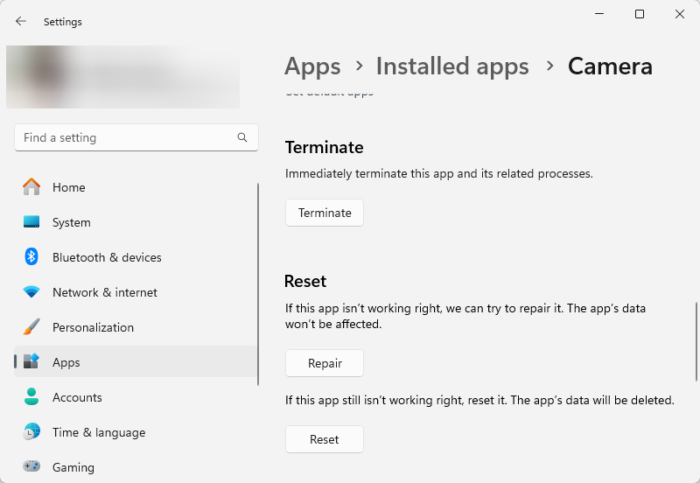
Task: Click the Time & language globe icon
Action: (x=32, y=432)
